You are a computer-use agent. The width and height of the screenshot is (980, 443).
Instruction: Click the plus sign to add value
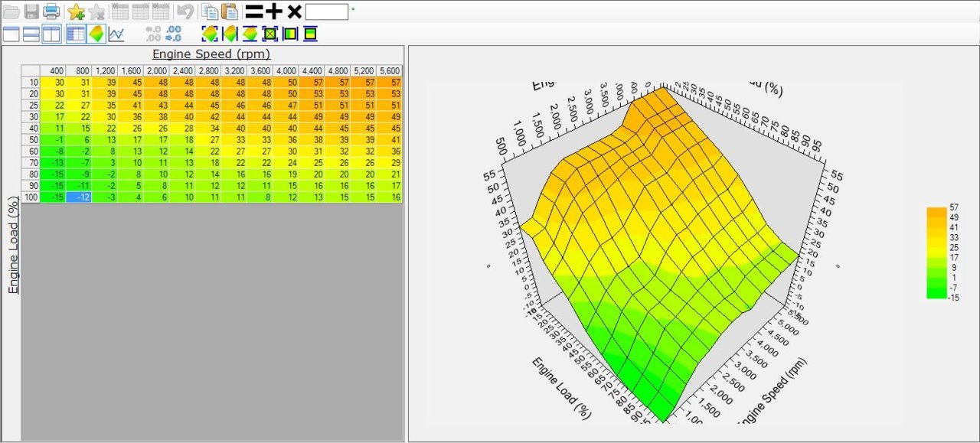click(x=274, y=11)
